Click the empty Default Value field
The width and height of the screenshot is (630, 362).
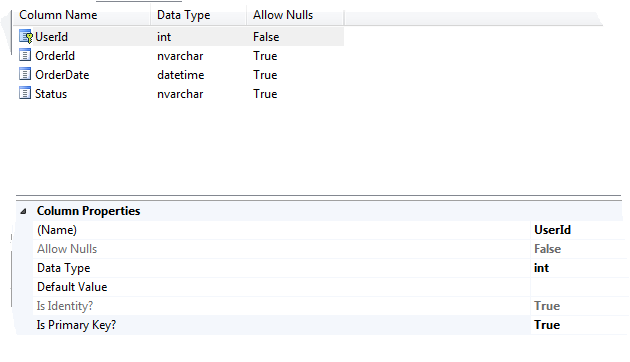pyautogui.click(x=579, y=287)
